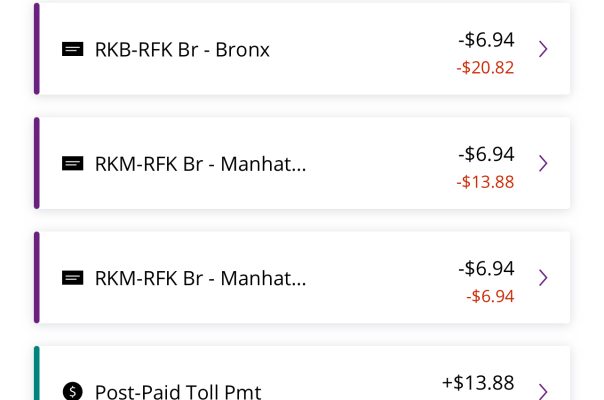Viewport: 604px width, 400px height.
Task: Click the toll icon on the Manhattan row with red -$6.94 balance
Action: click(72, 278)
